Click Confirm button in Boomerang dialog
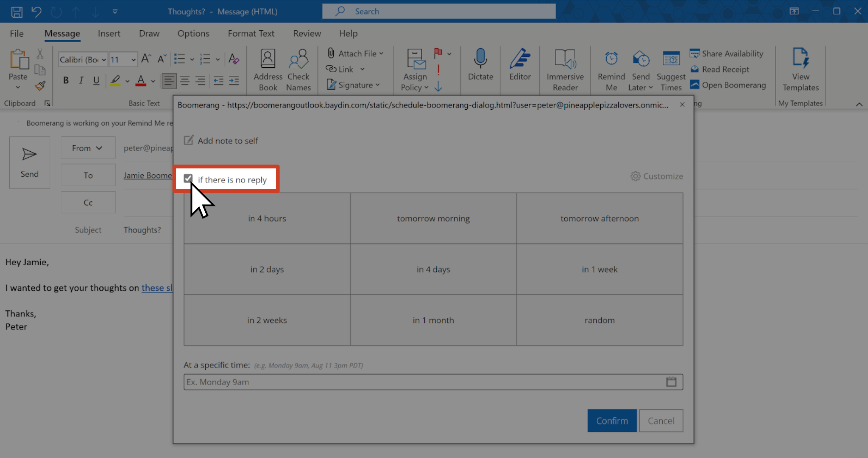 click(x=612, y=420)
